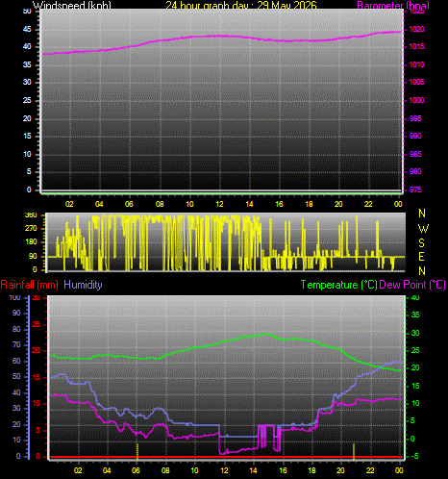Click the 980 value on barometer axis
The image size is (448, 479).
click(x=415, y=171)
